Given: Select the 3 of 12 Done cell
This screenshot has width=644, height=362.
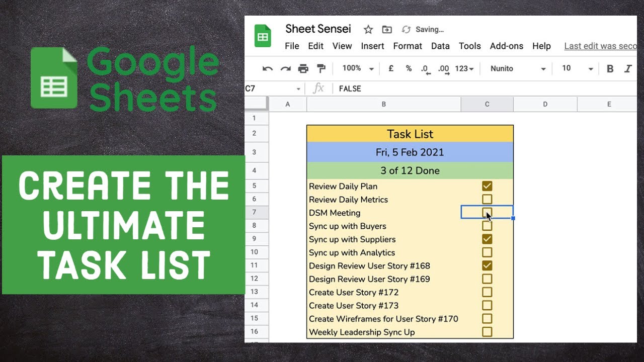Looking at the screenshot, I should pyautogui.click(x=410, y=170).
